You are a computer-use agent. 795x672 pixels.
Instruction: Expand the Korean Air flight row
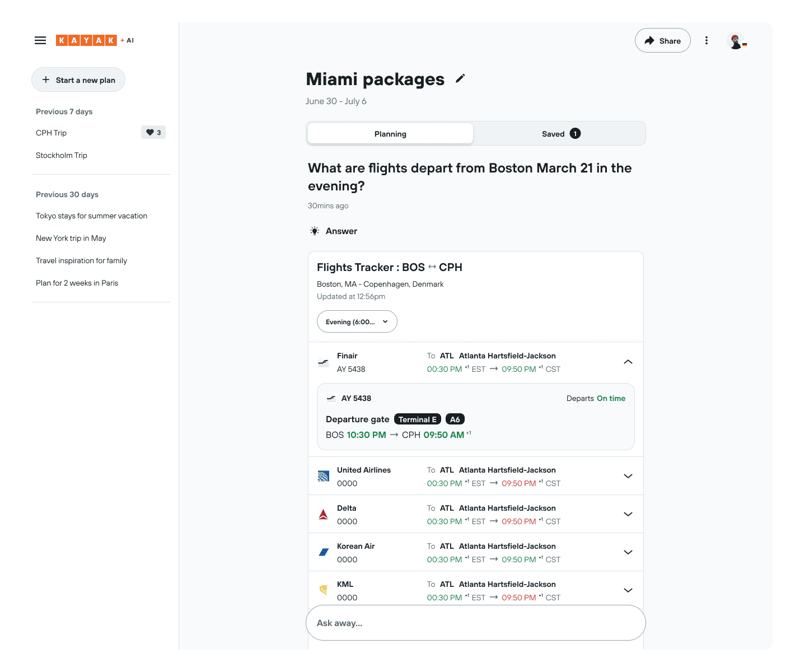(628, 552)
